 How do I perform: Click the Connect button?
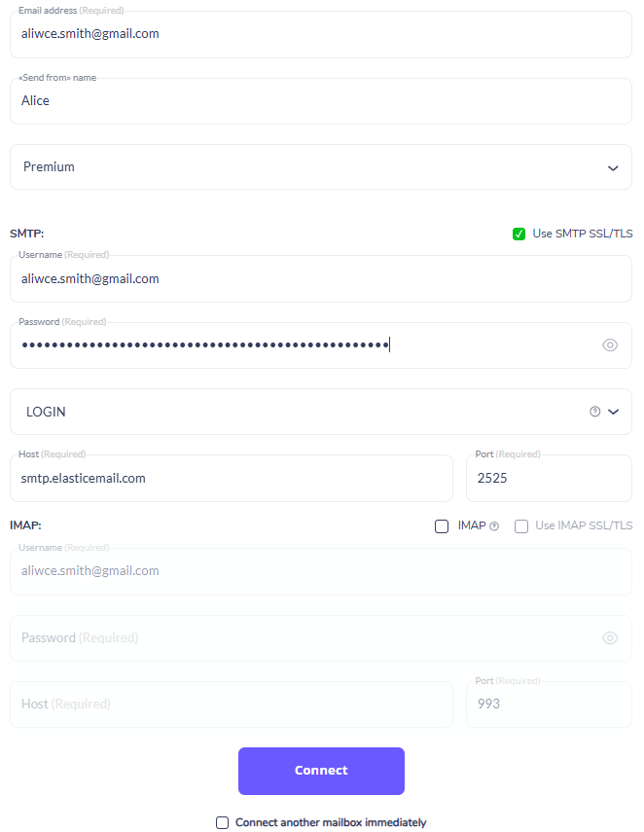pos(321,771)
